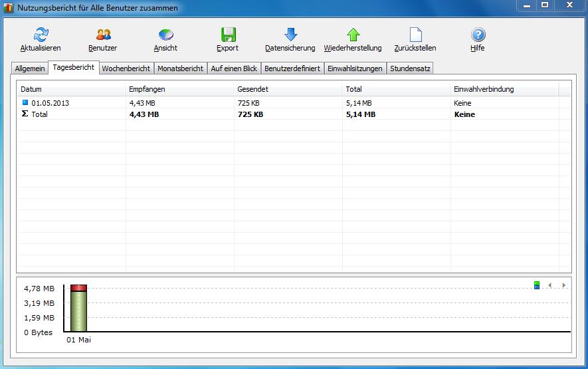This screenshot has height=369, width=588.
Task: Start Datensicherung with the blue arrow icon
Action: (x=290, y=35)
